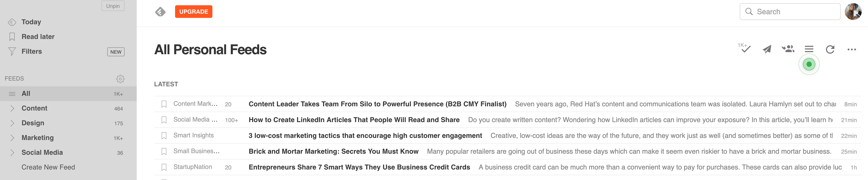The width and height of the screenshot is (868, 180).
Task: Expand the Social Media feed category
Action: click(12, 153)
